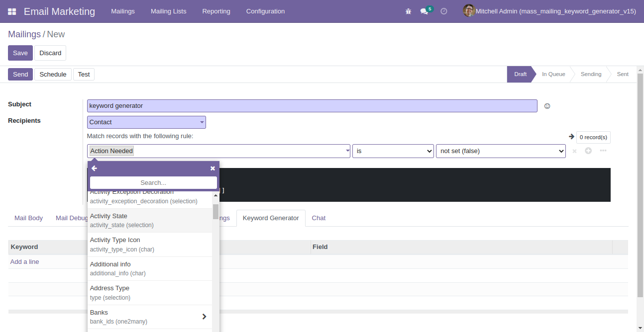Select Additional info field
This screenshot has height=332, width=644.
coord(150,269)
